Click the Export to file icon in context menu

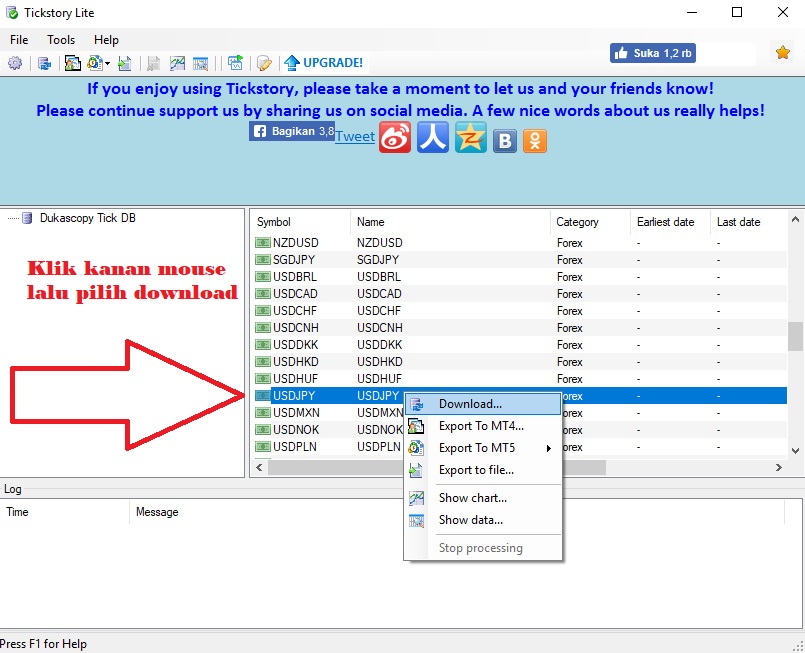click(x=416, y=470)
